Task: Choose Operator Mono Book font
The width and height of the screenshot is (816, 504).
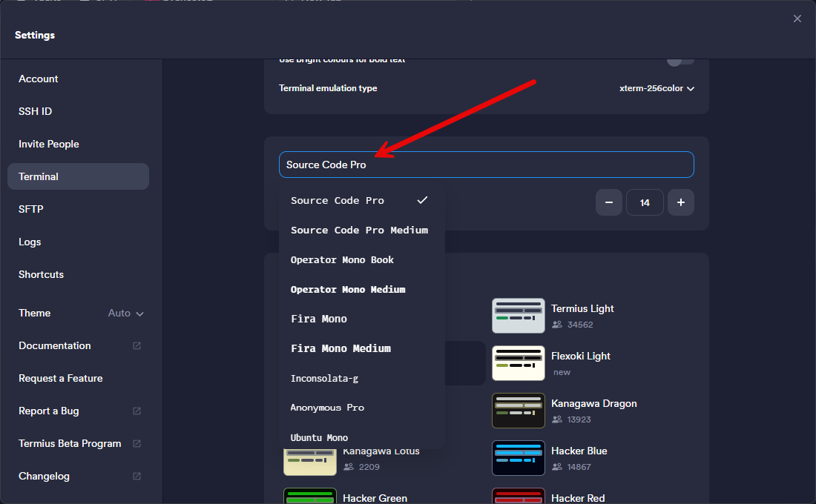Action: 362,259
